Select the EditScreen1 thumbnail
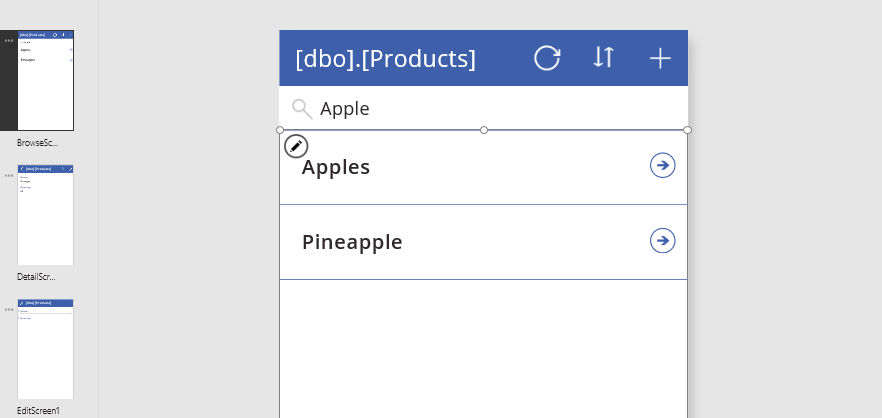Image resolution: width=882 pixels, height=418 pixels. pos(45,349)
